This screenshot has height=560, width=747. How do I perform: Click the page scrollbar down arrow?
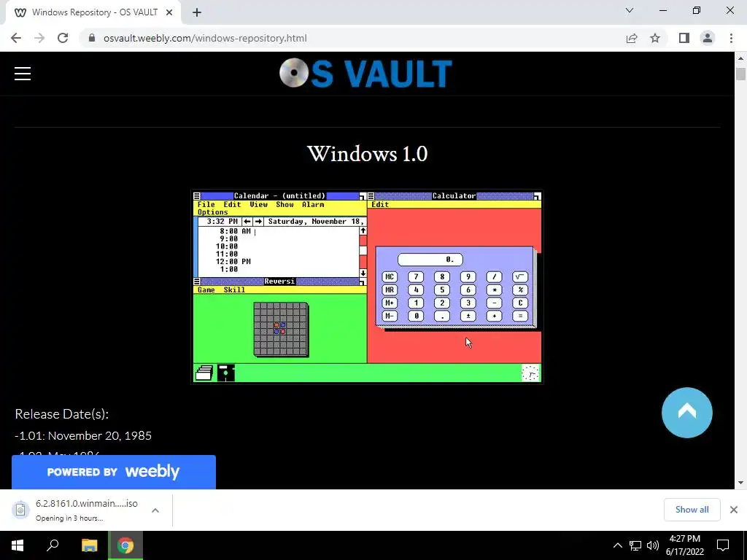[x=740, y=483]
